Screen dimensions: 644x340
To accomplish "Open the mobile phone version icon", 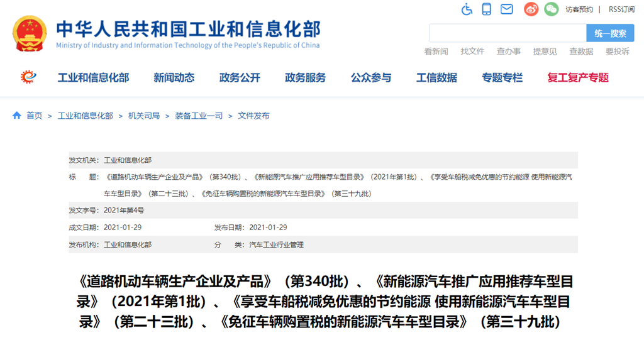I will [x=487, y=9].
